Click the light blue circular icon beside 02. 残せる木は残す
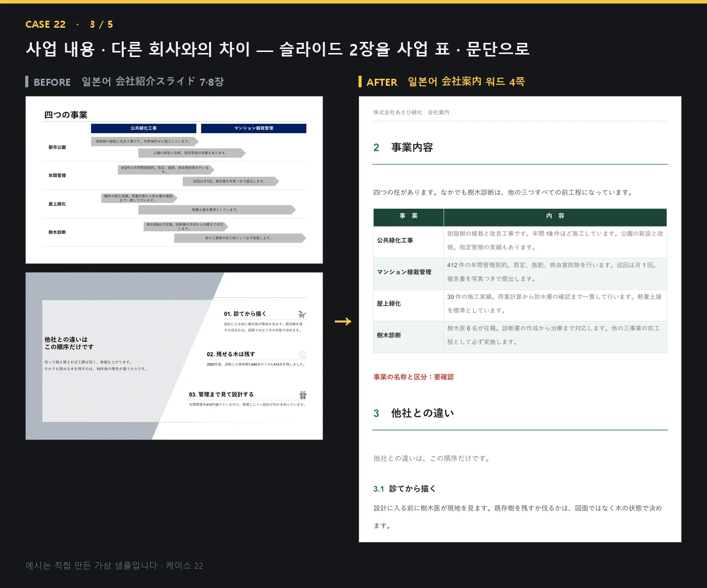The image size is (707, 588). click(x=302, y=354)
